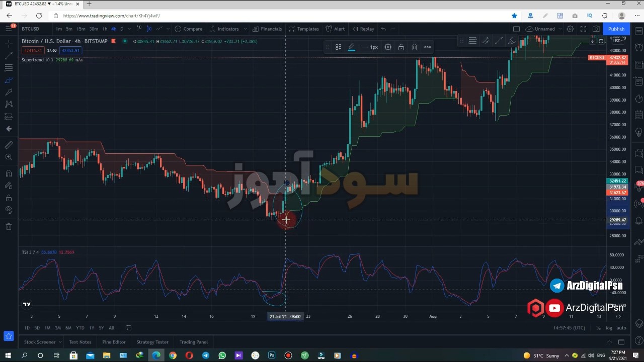644x362 pixels.
Task: Open the select layout square icon
Action: (x=516, y=29)
